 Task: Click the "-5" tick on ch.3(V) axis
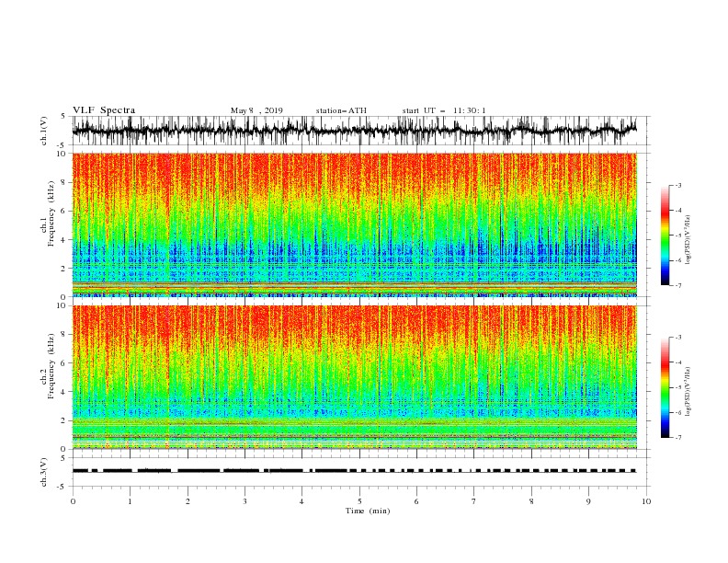point(63,487)
